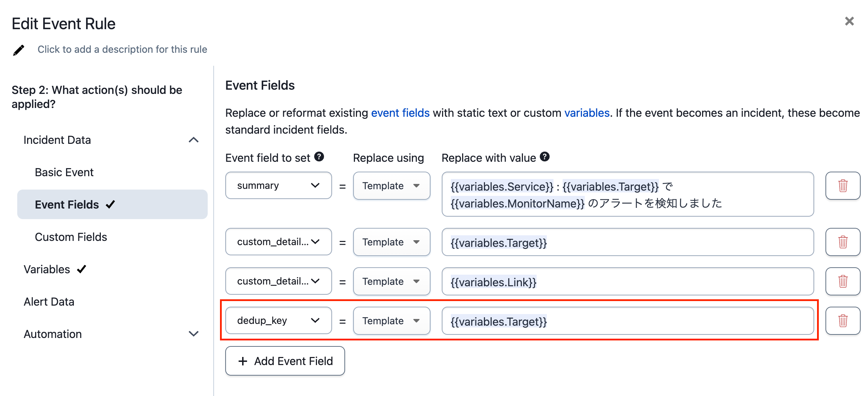Click the Add Event Field button
Image resolution: width=868 pixels, height=396 pixels.
click(285, 361)
